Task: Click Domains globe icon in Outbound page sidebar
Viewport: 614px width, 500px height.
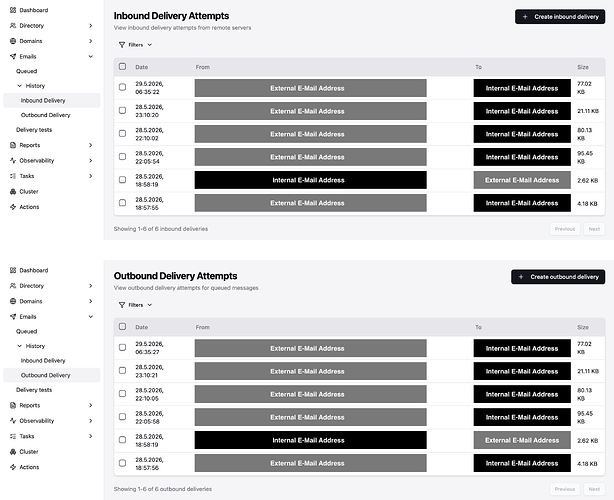Action: tap(13, 301)
